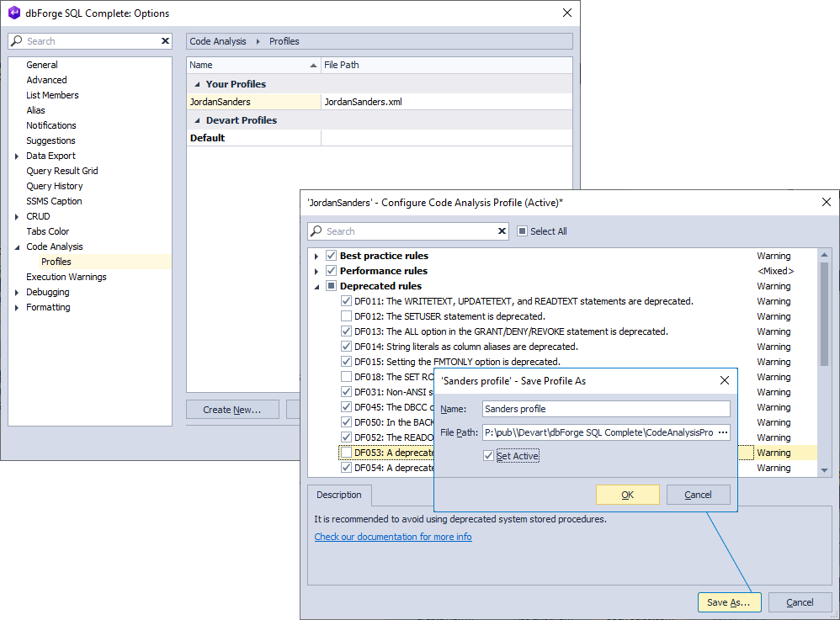840x620 pixels.
Task: Toggle the Select All checkbox
Action: coord(522,231)
